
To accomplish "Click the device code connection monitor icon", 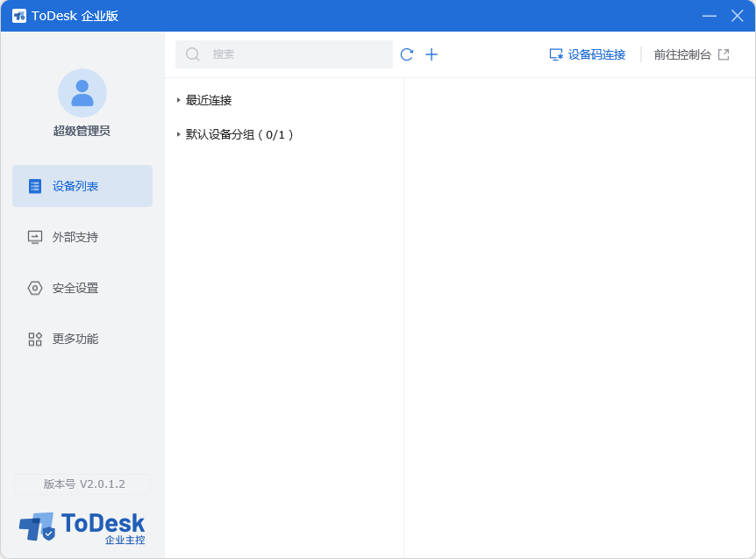I will point(556,54).
